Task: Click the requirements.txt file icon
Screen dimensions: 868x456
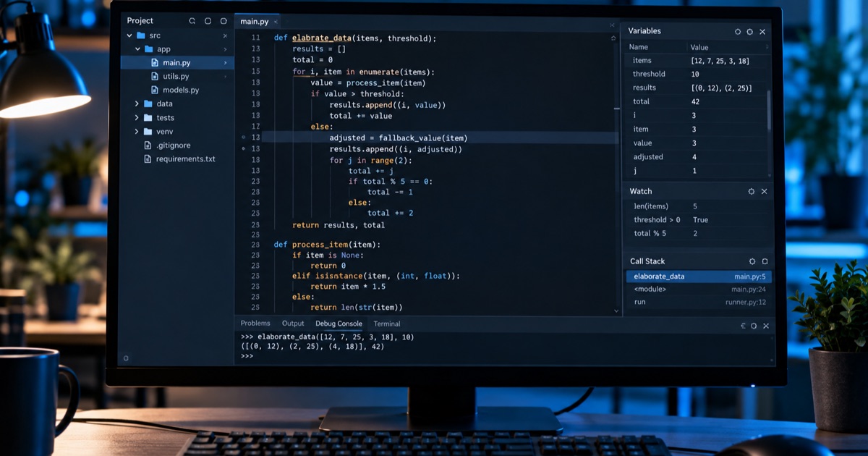Action: click(148, 159)
